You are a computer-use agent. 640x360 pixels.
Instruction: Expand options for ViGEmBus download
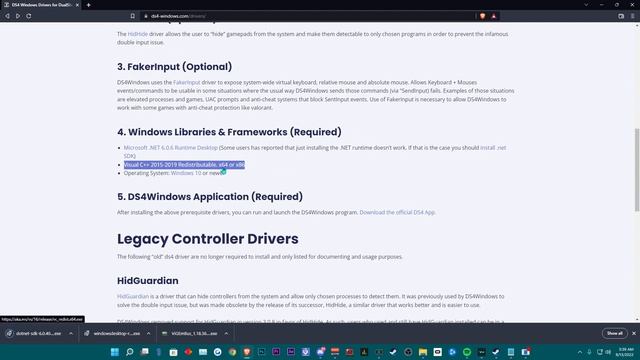[x=226, y=333]
